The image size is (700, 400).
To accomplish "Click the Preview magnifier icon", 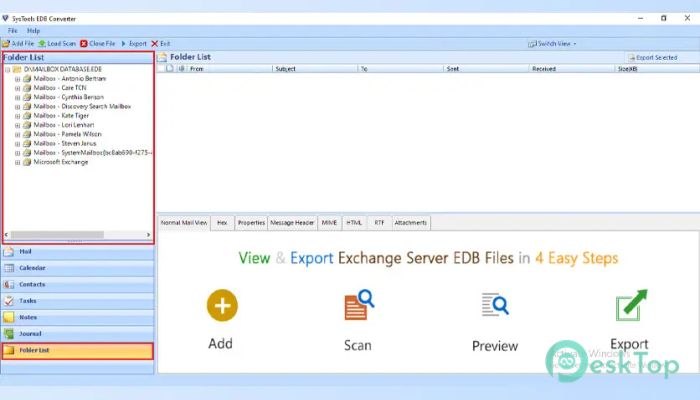I will point(495,304).
